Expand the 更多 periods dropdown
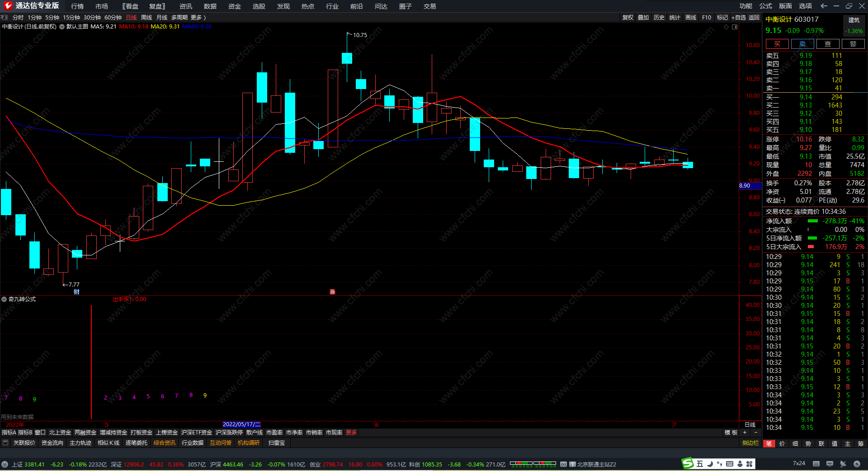868x471 pixels. [198, 18]
